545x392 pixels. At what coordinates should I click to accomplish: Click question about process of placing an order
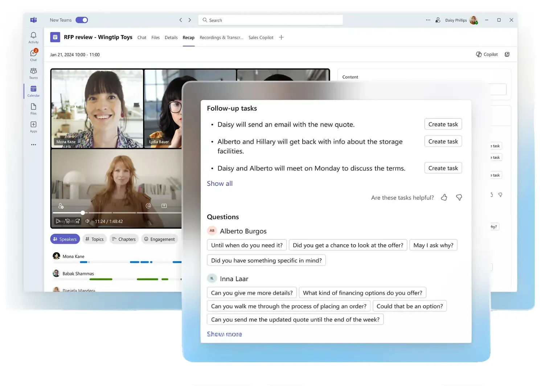289,306
